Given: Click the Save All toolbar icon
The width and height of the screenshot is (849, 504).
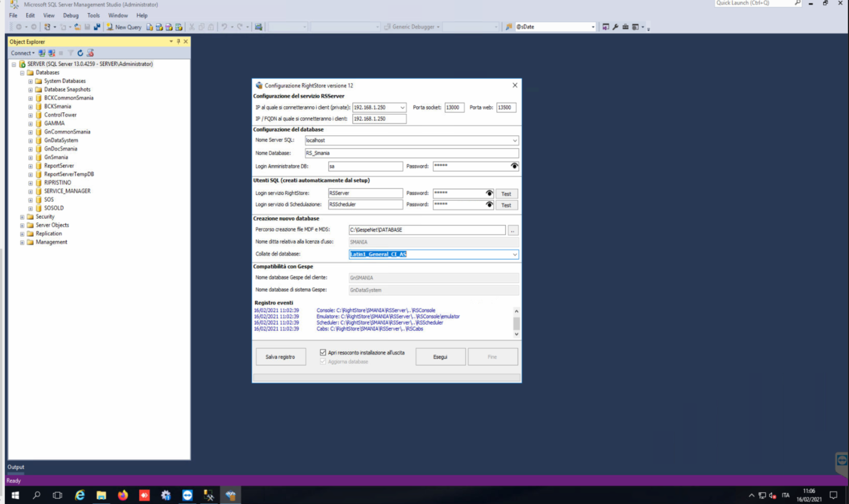Looking at the screenshot, I should point(97,27).
